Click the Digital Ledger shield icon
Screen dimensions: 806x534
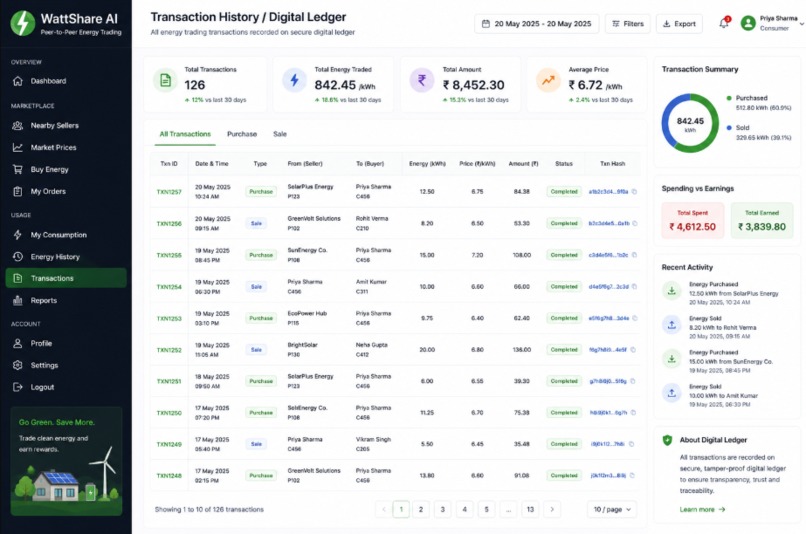pos(667,440)
